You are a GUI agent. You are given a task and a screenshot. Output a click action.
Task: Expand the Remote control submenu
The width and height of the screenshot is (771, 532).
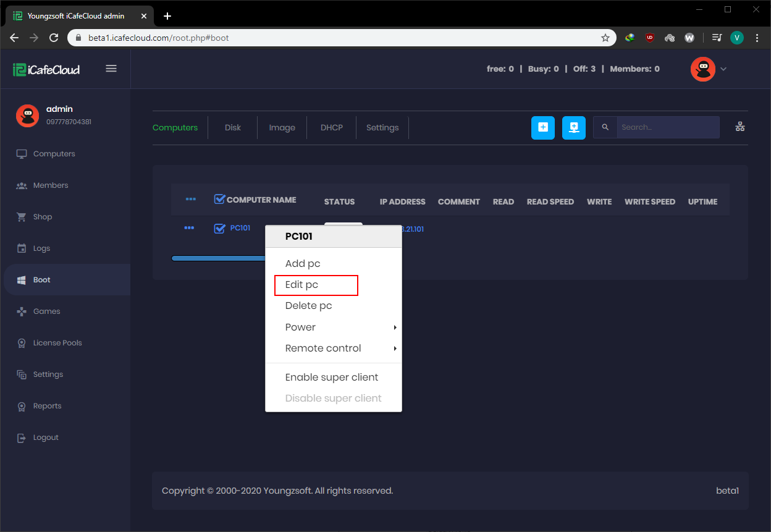tap(323, 348)
